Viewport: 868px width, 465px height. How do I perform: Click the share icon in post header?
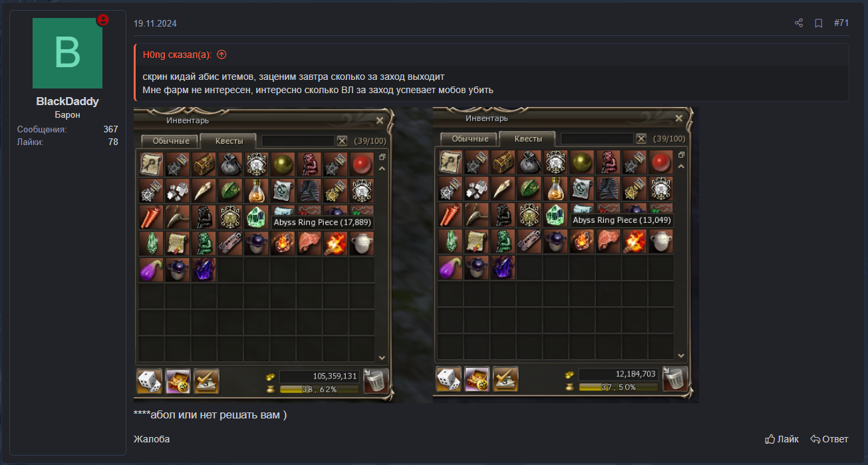(x=799, y=23)
